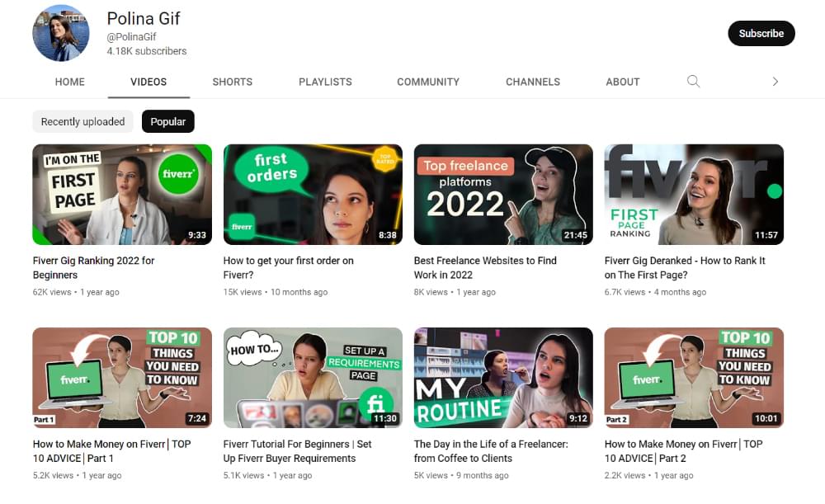Click the @PolinaGif handle
This screenshot has height=504, width=825.
pos(132,36)
